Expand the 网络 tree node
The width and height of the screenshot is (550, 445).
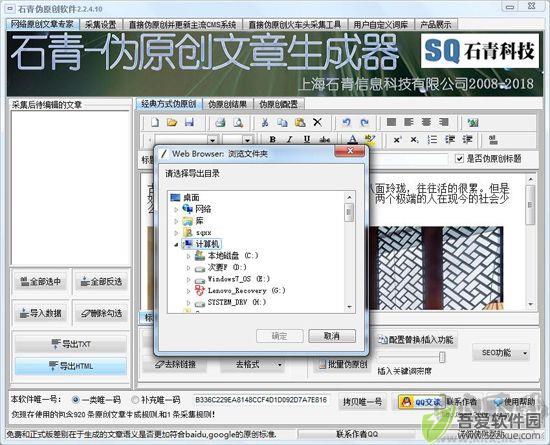pyautogui.click(x=176, y=209)
